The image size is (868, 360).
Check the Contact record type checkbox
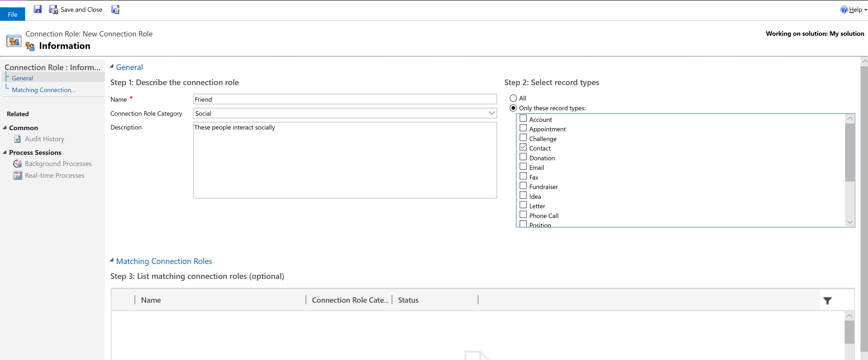point(522,148)
